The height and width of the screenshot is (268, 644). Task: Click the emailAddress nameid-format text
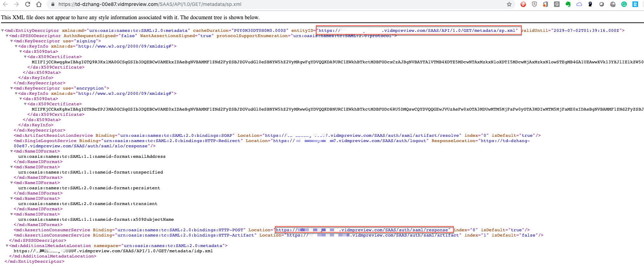[x=92, y=156]
